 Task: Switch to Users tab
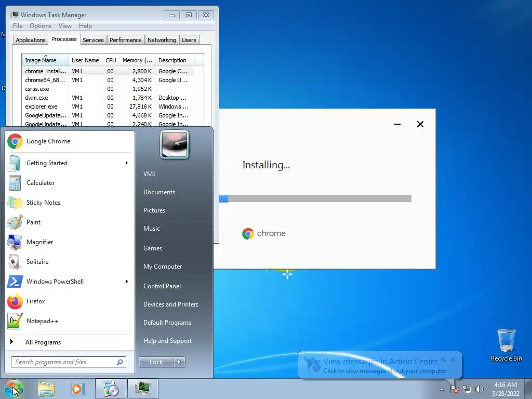pyautogui.click(x=189, y=40)
